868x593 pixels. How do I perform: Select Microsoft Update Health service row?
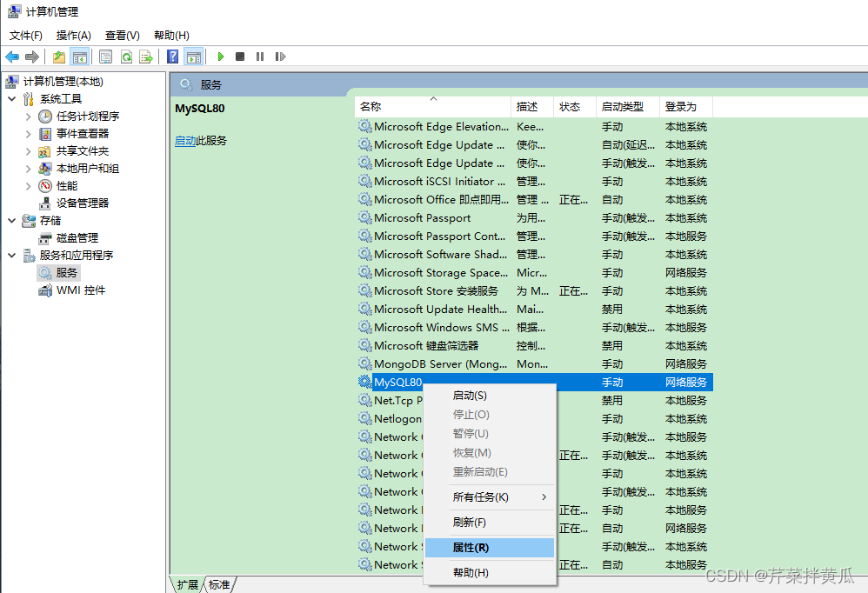pyautogui.click(x=534, y=310)
